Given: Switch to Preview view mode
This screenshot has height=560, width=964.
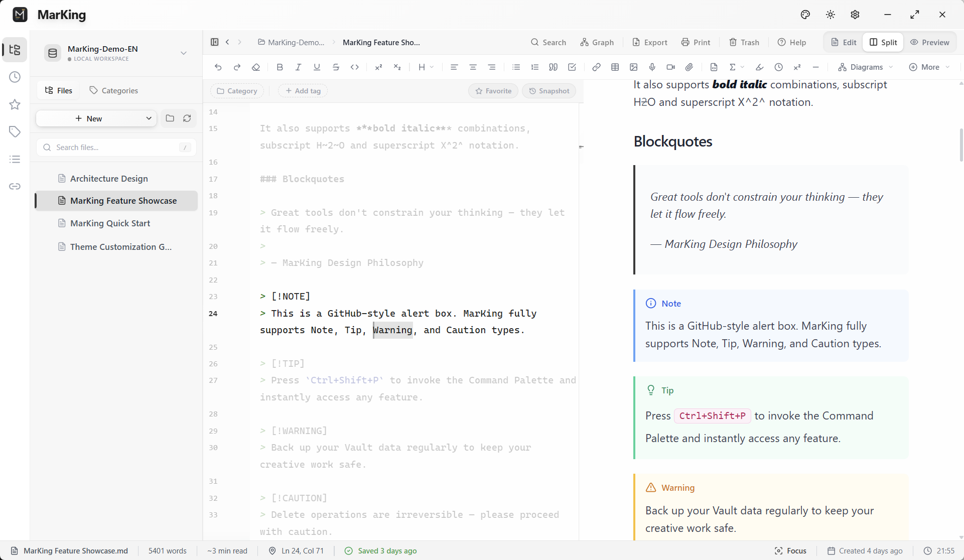Looking at the screenshot, I should pyautogui.click(x=930, y=42).
